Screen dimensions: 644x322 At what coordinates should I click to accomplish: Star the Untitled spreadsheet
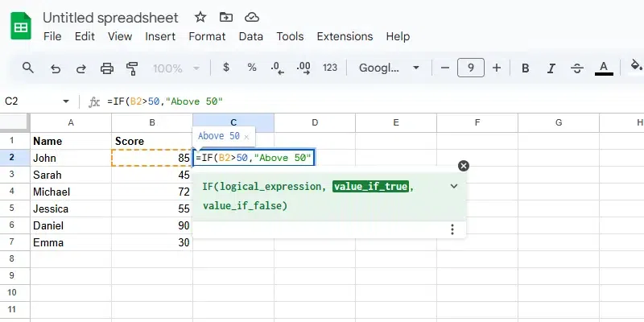(200, 17)
